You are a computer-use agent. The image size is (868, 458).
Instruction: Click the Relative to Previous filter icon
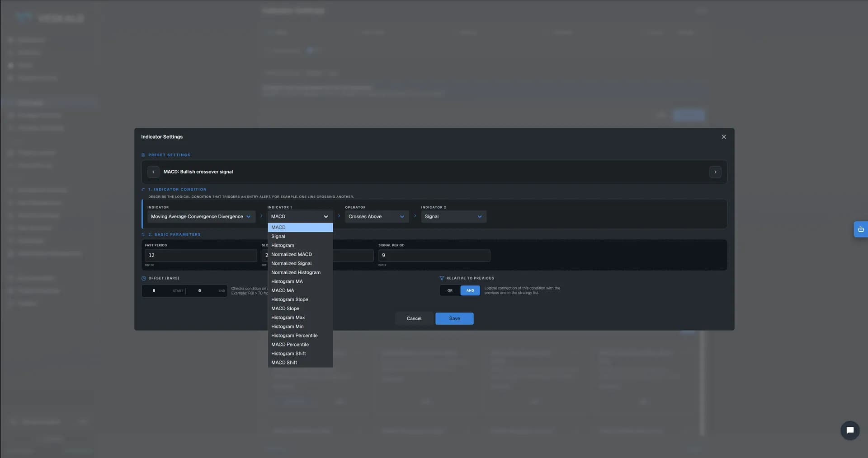pos(442,278)
